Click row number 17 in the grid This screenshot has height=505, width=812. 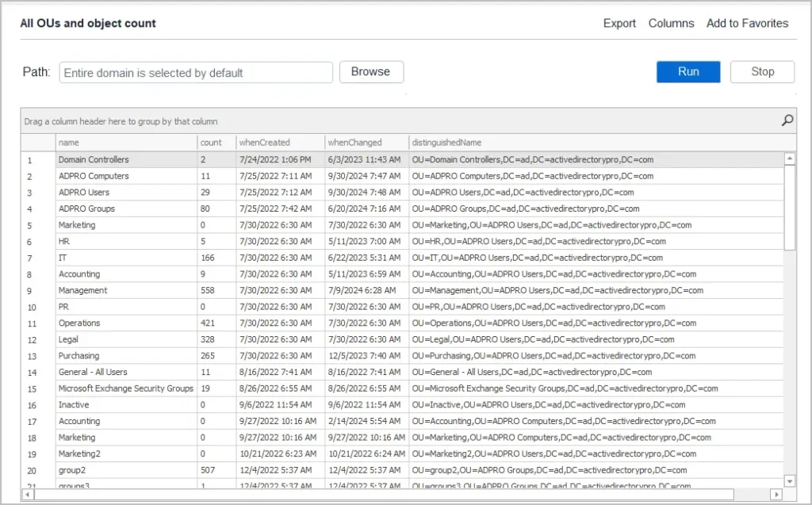point(32,422)
